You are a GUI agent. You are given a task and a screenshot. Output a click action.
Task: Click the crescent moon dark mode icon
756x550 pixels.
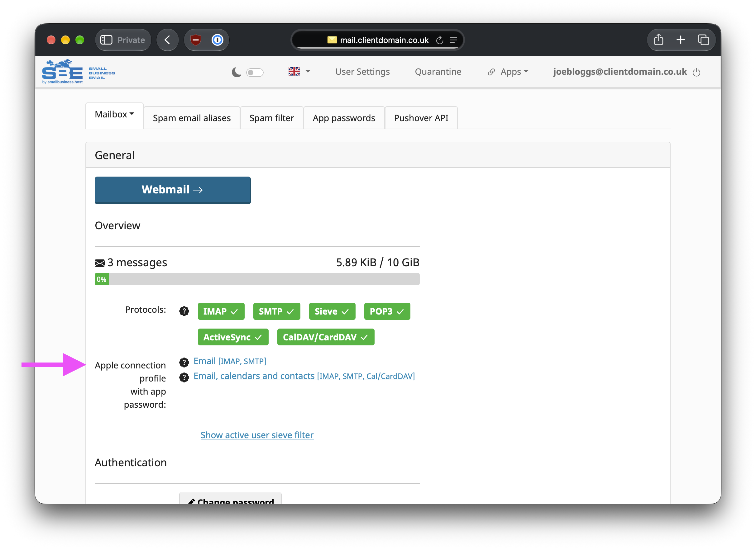[x=236, y=72]
